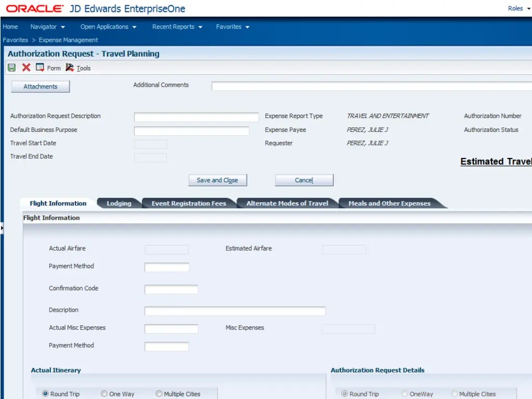Viewport: 532px width, 399px height.
Task: Open the Event Registration Fees tab
Action: 189,203
